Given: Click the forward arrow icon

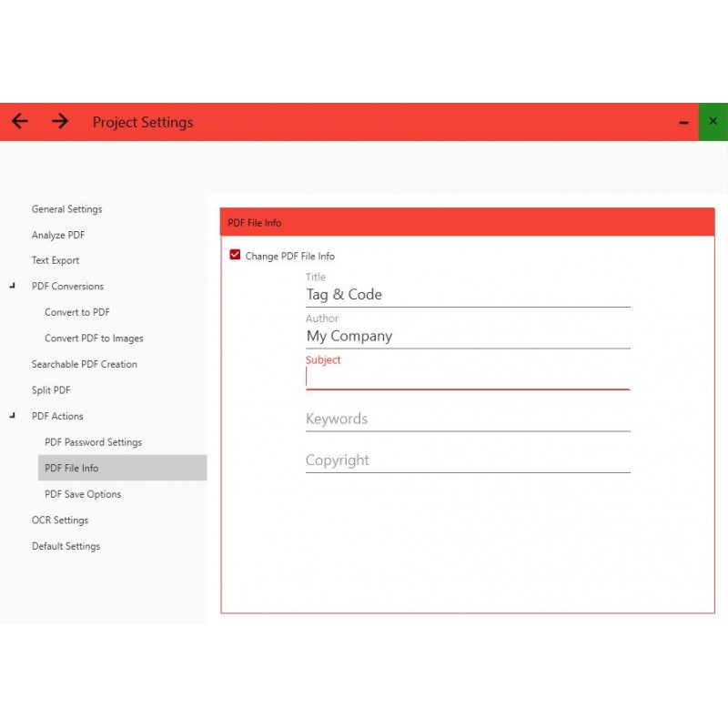Looking at the screenshot, I should (60, 121).
